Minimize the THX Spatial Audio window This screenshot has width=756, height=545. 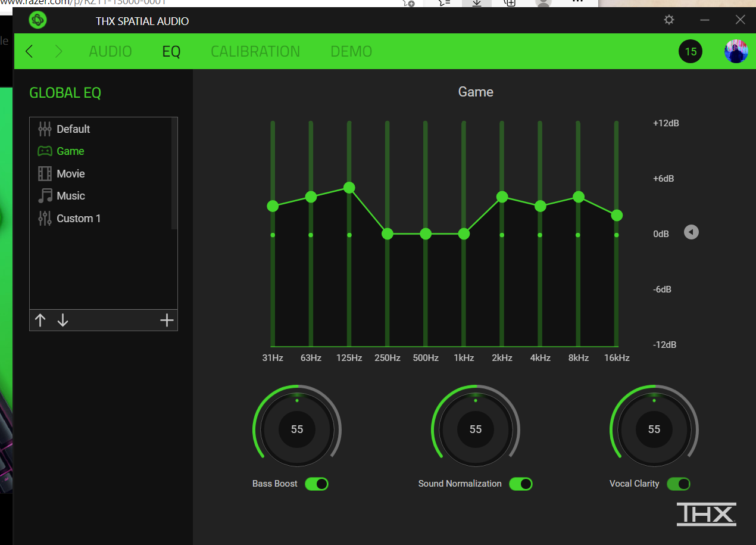pos(705,20)
